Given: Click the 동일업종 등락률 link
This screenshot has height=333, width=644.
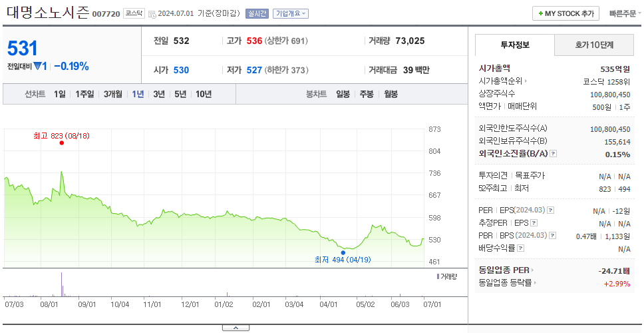Looking at the screenshot, I should pyautogui.click(x=505, y=283).
